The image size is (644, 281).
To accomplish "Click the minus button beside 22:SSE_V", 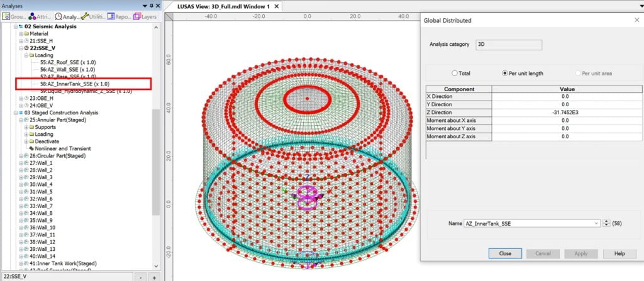I will (x=142, y=276).
